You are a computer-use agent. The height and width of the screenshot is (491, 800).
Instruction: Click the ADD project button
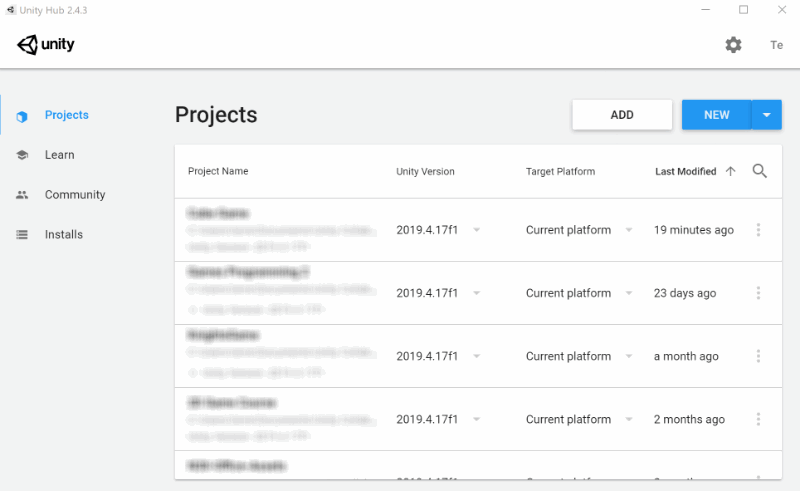(x=622, y=115)
